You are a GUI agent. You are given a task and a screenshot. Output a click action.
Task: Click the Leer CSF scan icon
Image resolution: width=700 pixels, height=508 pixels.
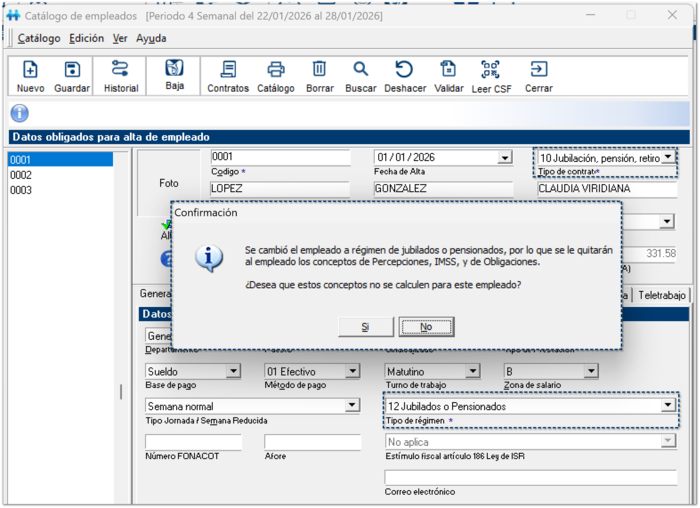490,70
